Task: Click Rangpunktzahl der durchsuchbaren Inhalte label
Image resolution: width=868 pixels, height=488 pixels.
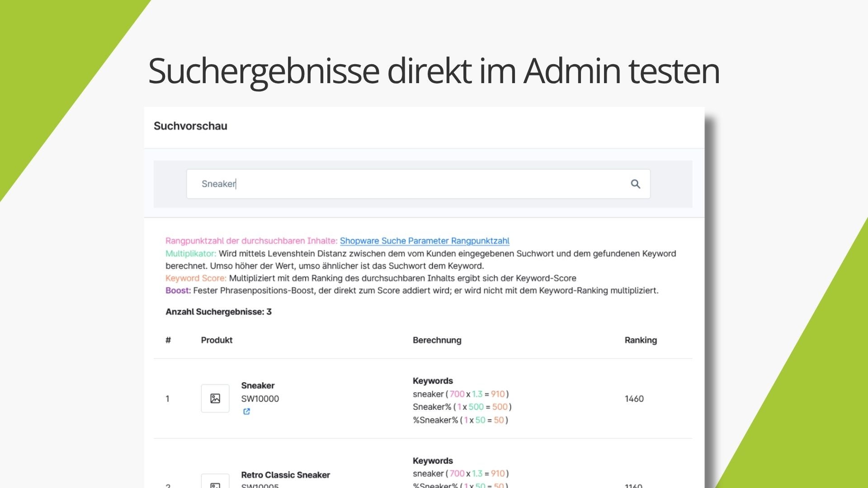Action: (251, 241)
